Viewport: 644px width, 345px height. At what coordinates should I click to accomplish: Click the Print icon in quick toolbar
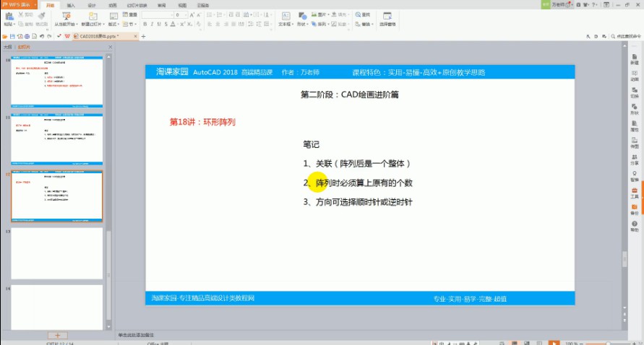pos(27,37)
